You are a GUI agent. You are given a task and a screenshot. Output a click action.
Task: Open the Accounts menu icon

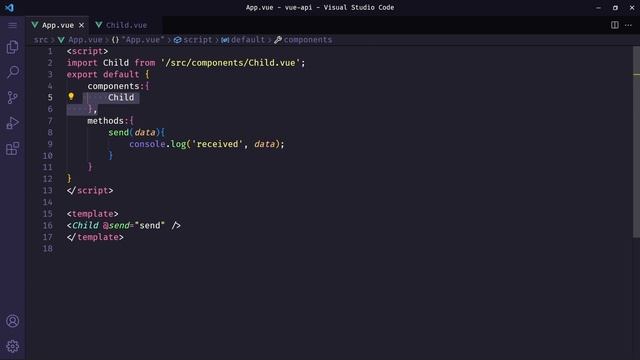pyautogui.click(x=13, y=321)
